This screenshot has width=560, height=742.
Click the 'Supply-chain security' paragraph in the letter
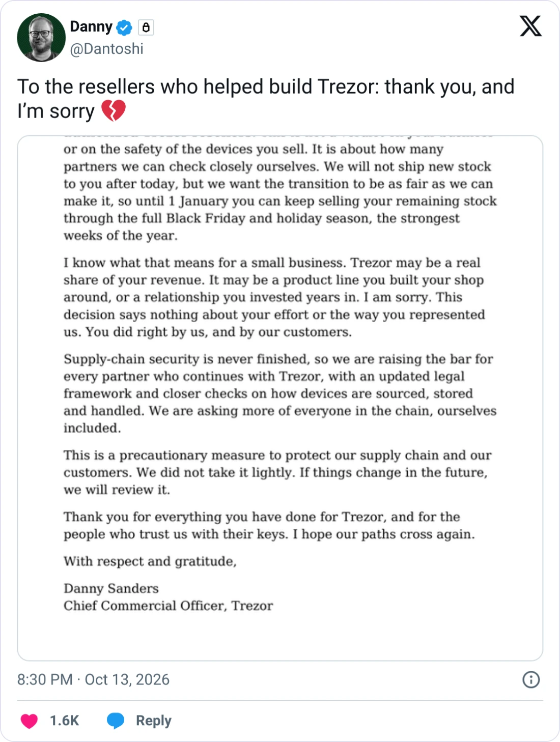click(x=279, y=393)
